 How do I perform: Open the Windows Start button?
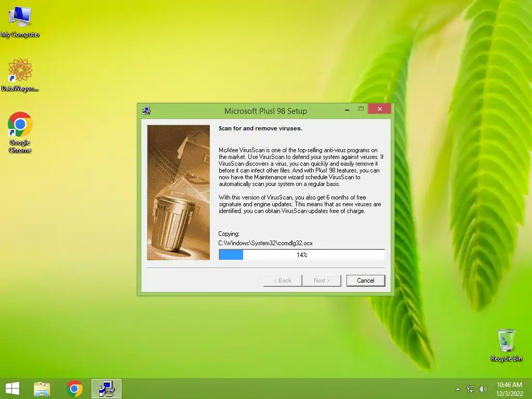(12, 389)
